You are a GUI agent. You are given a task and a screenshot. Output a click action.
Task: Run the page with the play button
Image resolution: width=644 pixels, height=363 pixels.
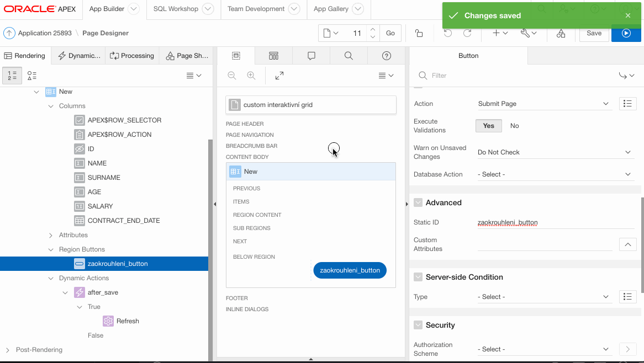(626, 33)
